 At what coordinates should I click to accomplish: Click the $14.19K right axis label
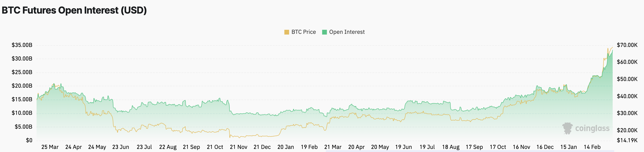[x=627, y=140]
